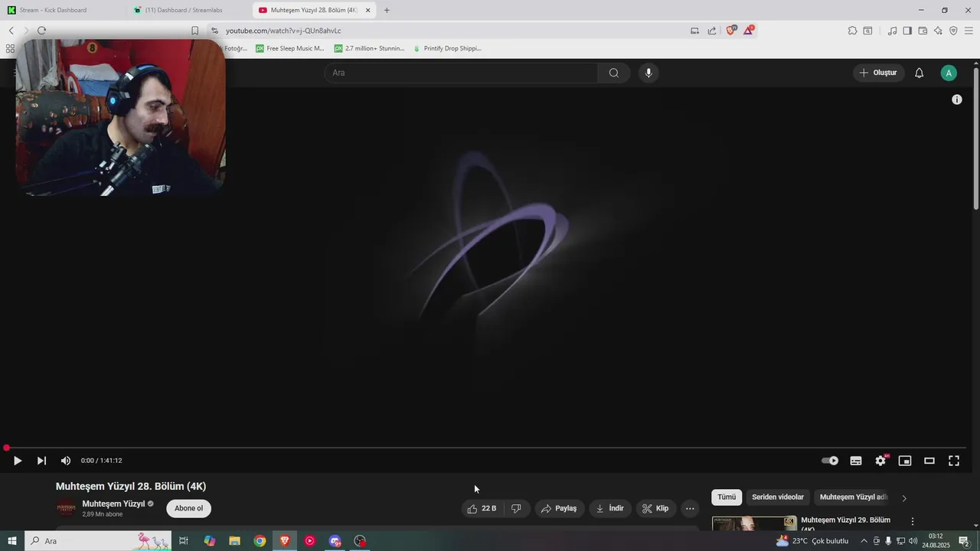Click the İndir download button
Image resolution: width=980 pixels, height=551 pixels.
tap(610, 508)
